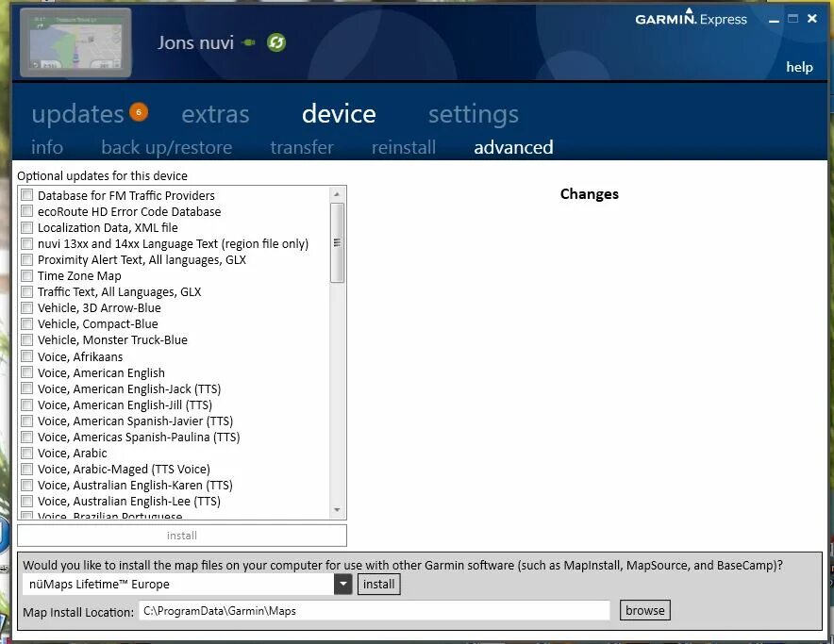Select the advanced sub-tab
The image size is (834, 644).
pyautogui.click(x=513, y=147)
